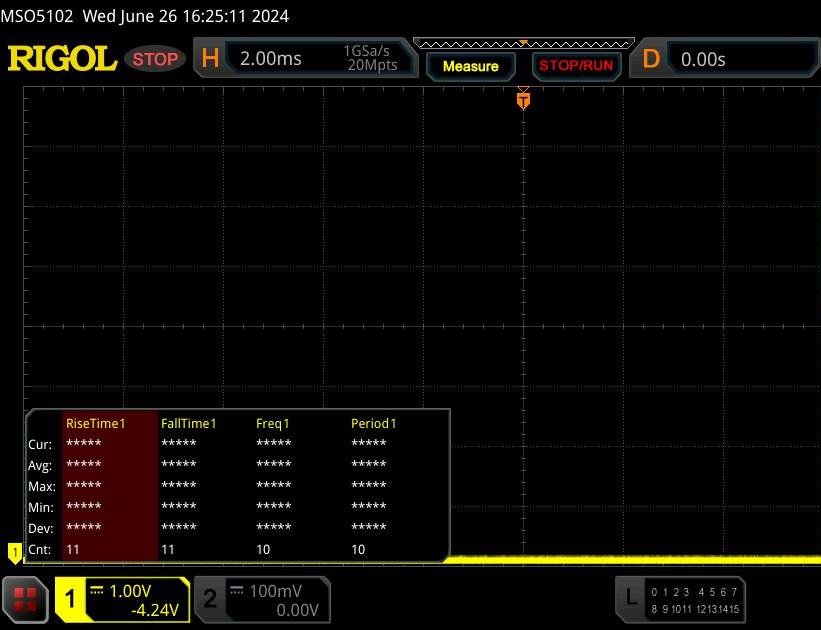Toggle channel 1 using its yellow badge
The width and height of the screenshot is (821, 630).
70,599
